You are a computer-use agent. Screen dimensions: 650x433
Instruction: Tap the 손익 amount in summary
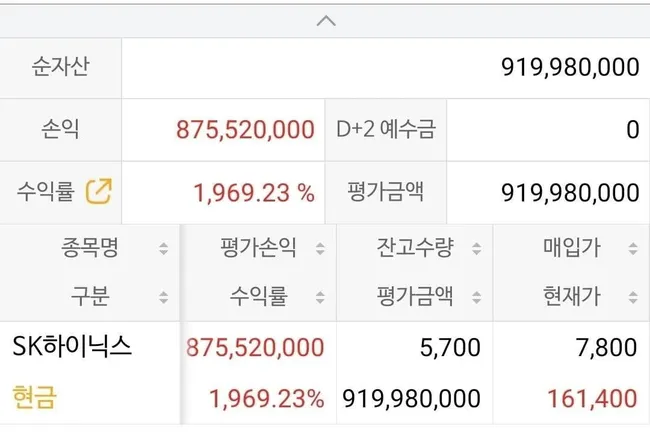click(246, 130)
